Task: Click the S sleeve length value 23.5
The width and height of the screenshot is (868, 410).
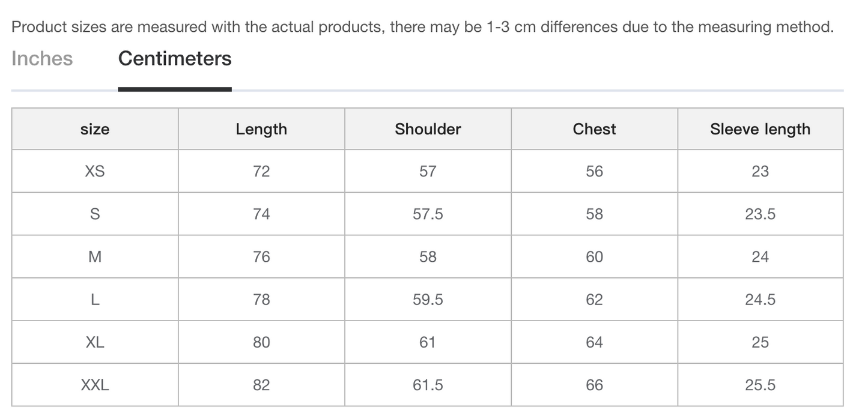Action: (x=760, y=214)
